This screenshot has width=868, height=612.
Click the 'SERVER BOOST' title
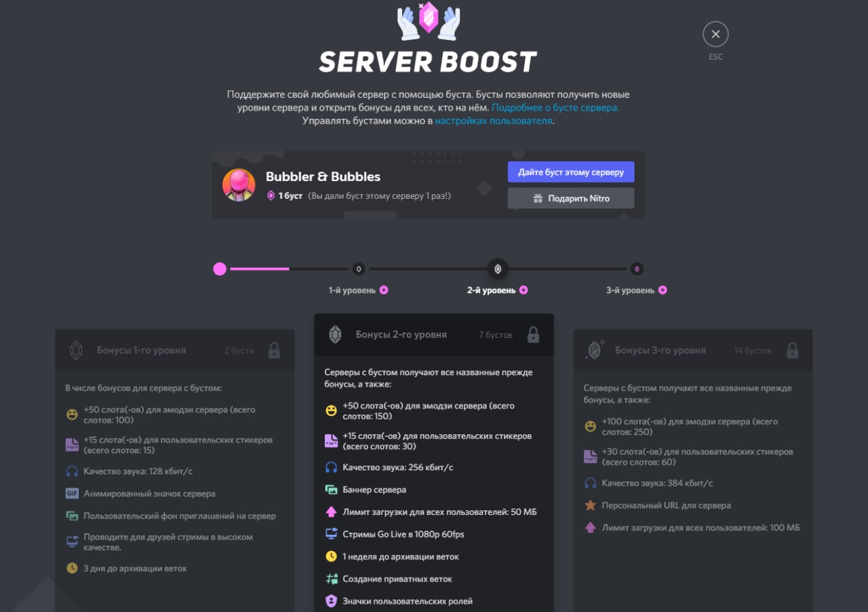pos(428,62)
